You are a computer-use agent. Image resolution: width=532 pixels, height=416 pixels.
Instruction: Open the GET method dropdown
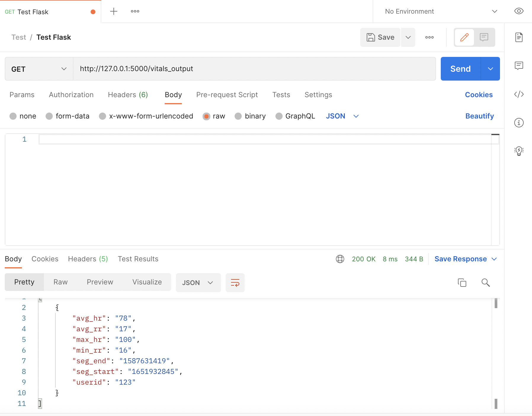click(39, 69)
